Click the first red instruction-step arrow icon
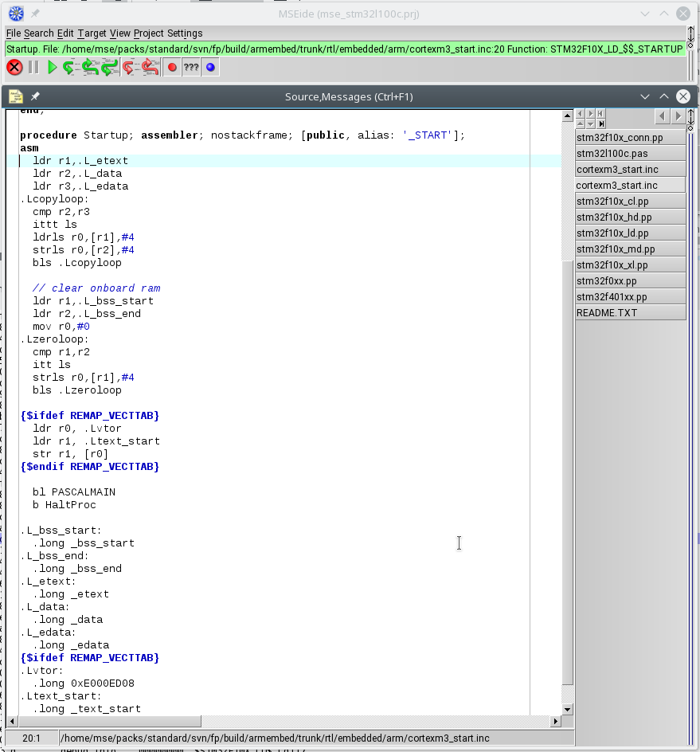Screen dimensions: 700x752 (x=129, y=68)
